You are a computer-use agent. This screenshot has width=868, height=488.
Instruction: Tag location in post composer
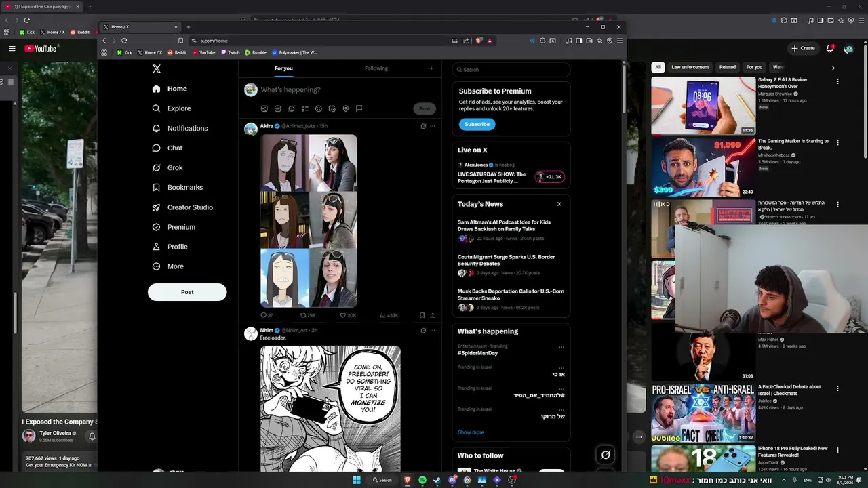346,108
